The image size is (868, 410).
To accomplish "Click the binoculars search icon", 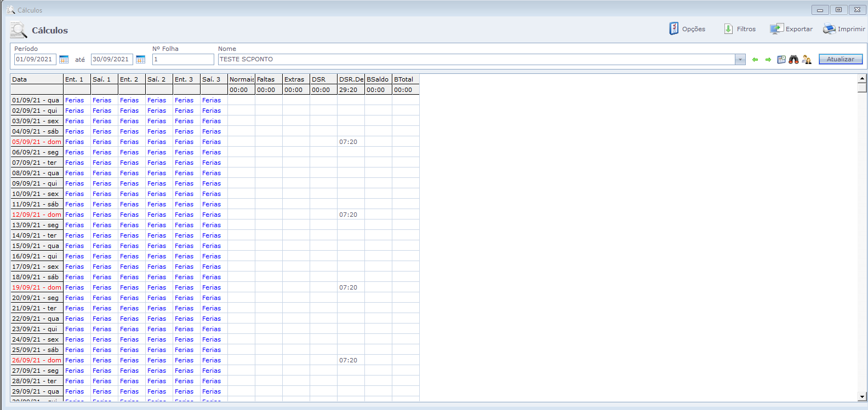I will pos(793,60).
